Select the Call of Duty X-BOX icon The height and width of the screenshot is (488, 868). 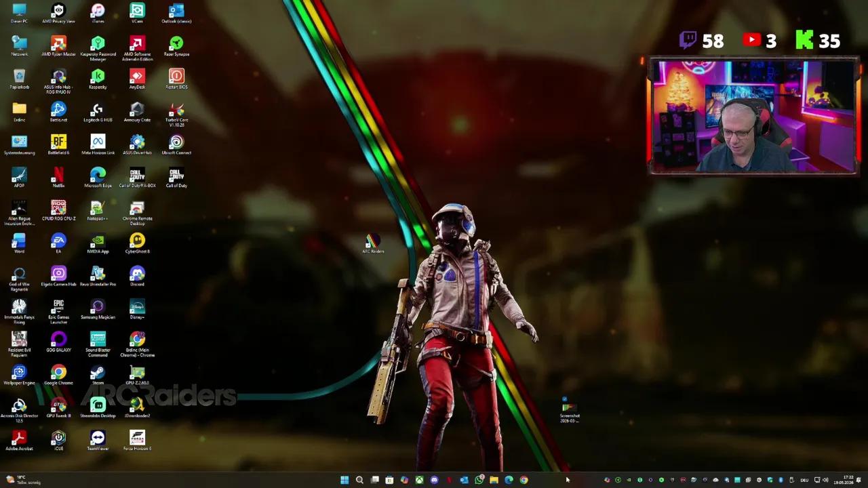point(137,178)
